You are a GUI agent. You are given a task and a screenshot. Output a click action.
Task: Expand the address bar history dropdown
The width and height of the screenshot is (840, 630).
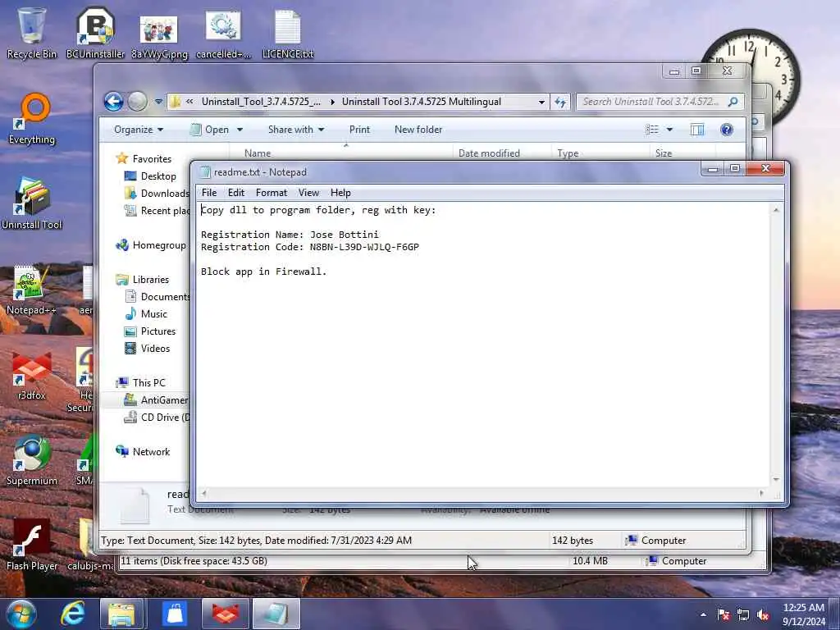[541, 102]
